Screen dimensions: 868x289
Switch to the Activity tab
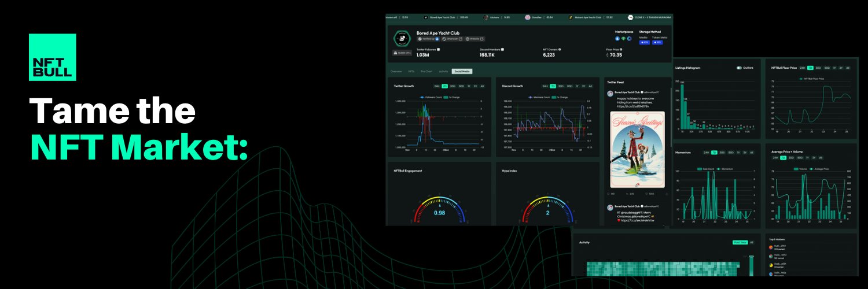coord(443,71)
